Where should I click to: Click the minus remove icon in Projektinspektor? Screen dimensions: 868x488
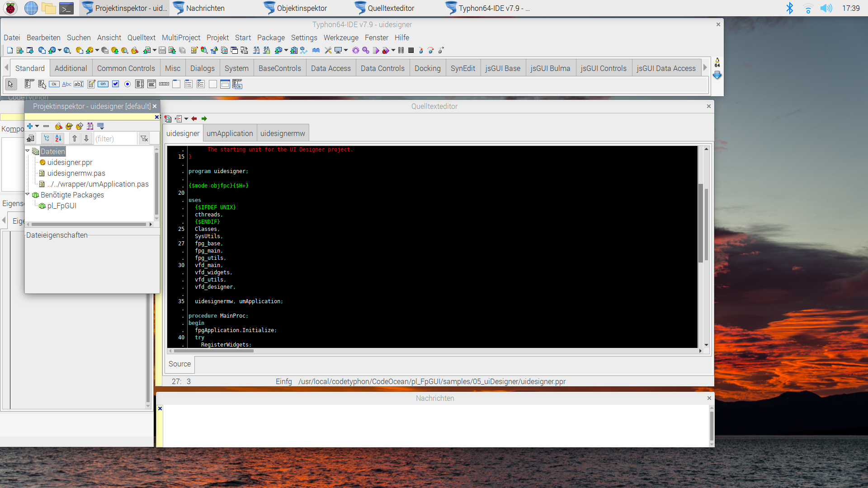click(46, 126)
